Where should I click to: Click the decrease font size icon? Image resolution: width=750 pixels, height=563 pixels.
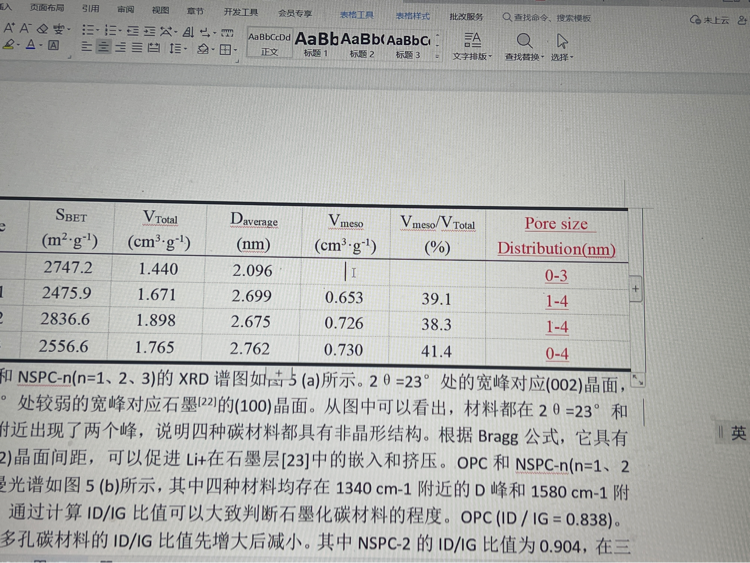(25, 28)
